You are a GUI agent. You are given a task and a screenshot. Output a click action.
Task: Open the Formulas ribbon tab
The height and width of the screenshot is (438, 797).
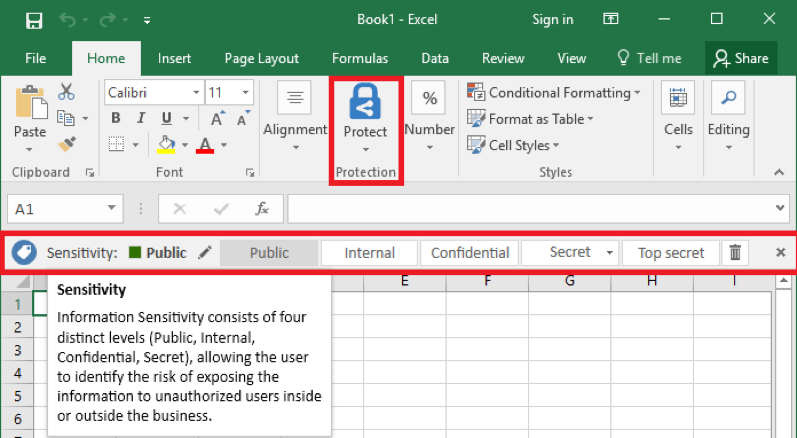(x=360, y=59)
